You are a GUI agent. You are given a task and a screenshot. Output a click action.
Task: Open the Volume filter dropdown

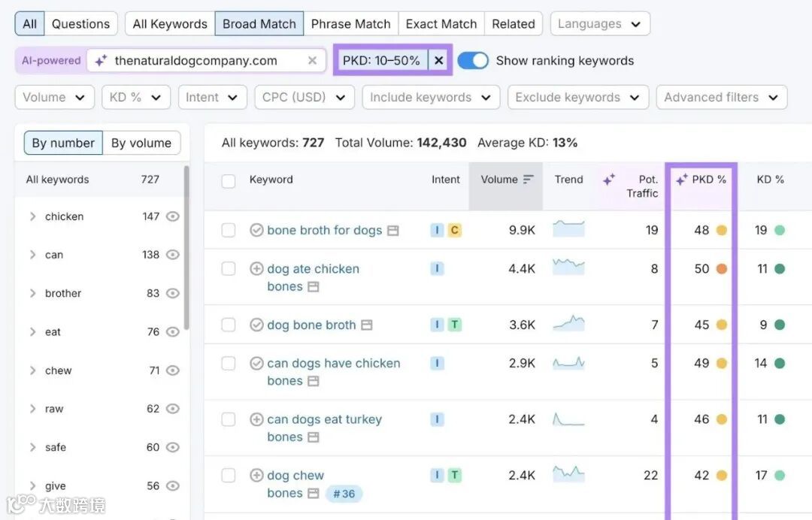[54, 98]
